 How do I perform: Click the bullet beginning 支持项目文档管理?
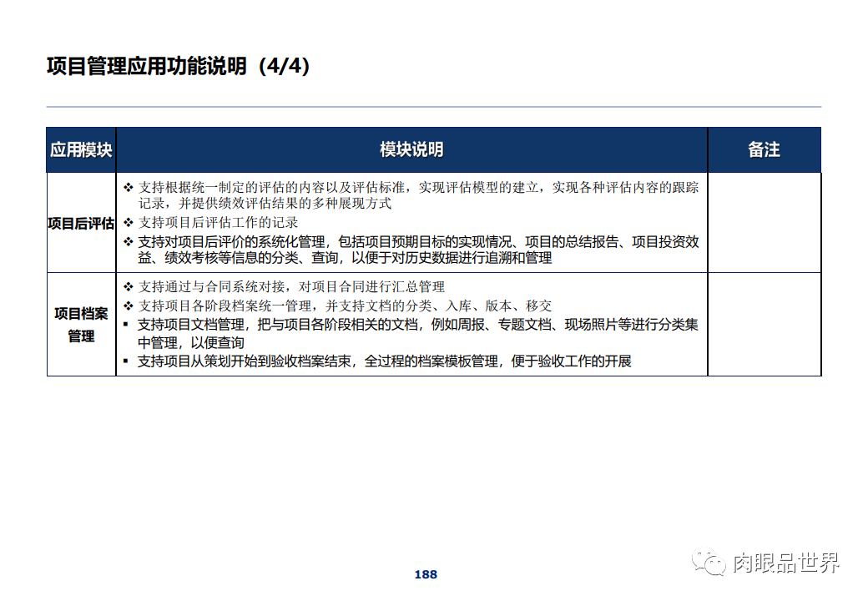pos(411,333)
